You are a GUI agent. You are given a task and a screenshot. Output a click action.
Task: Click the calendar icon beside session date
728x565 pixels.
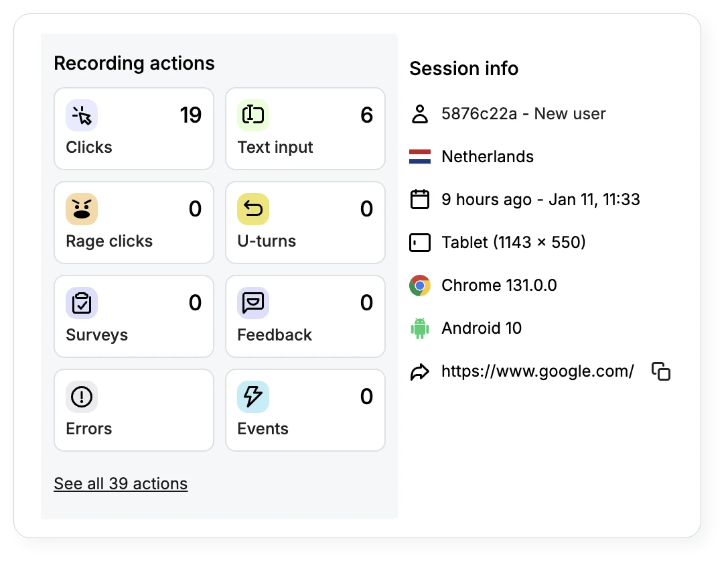pos(420,200)
